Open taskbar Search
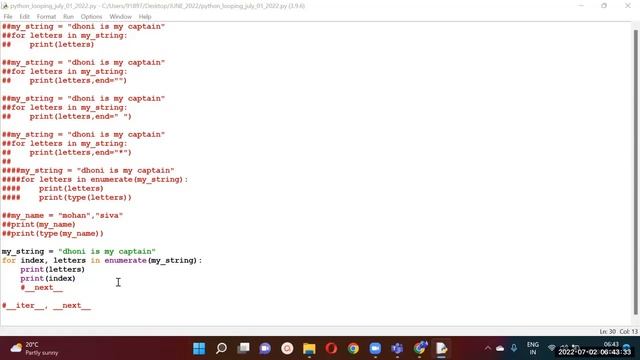Screen dimensions: 640x360 221,349
